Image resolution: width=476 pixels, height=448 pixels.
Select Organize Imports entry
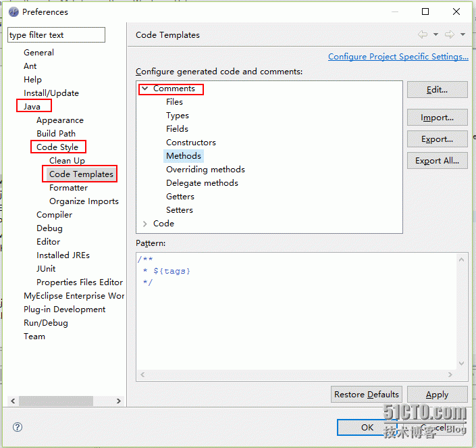pyautogui.click(x=84, y=201)
